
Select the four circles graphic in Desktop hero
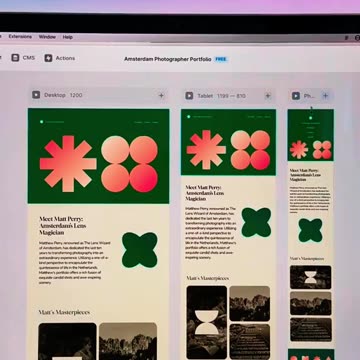click(x=129, y=164)
